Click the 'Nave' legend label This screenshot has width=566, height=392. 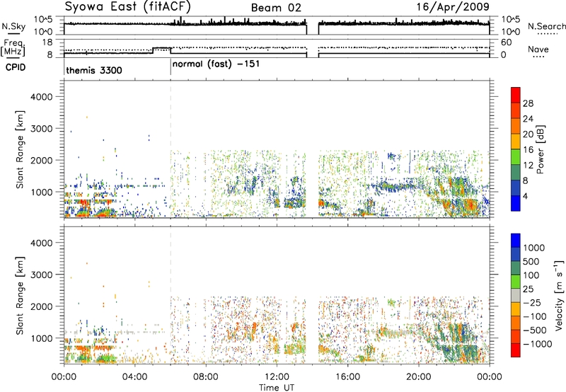tap(538, 50)
